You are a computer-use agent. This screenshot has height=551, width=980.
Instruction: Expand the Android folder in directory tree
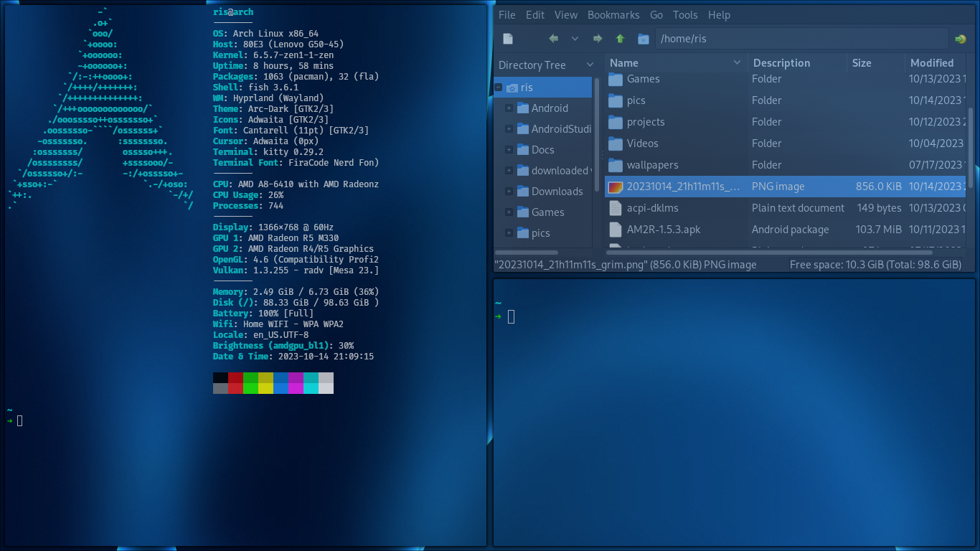pos(509,108)
